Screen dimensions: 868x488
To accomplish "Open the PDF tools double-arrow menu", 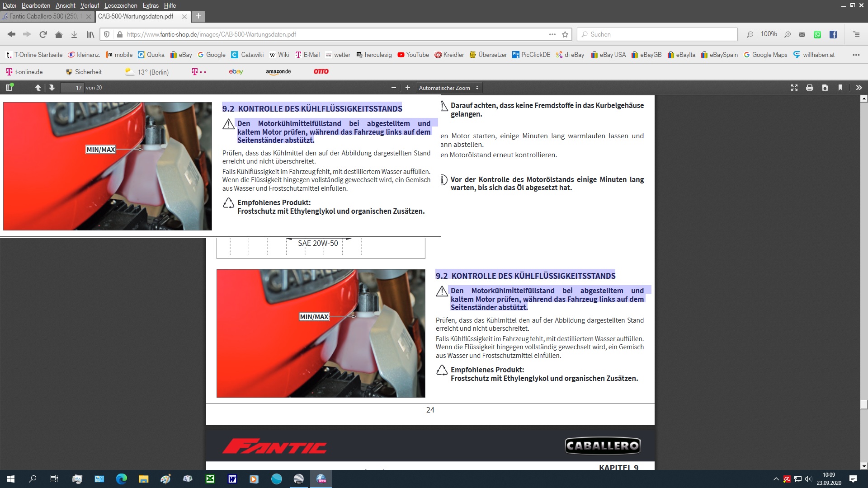I will tap(859, 88).
